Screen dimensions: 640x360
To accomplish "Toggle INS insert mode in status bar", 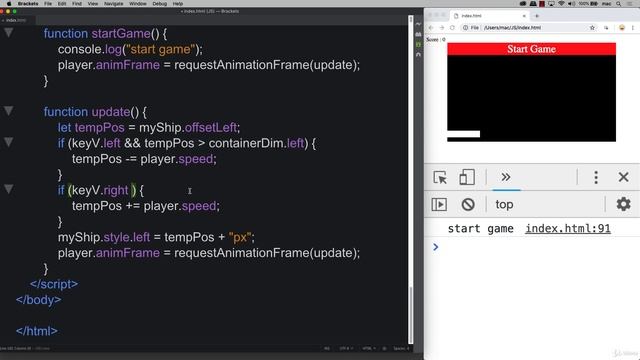I will (x=327, y=349).
